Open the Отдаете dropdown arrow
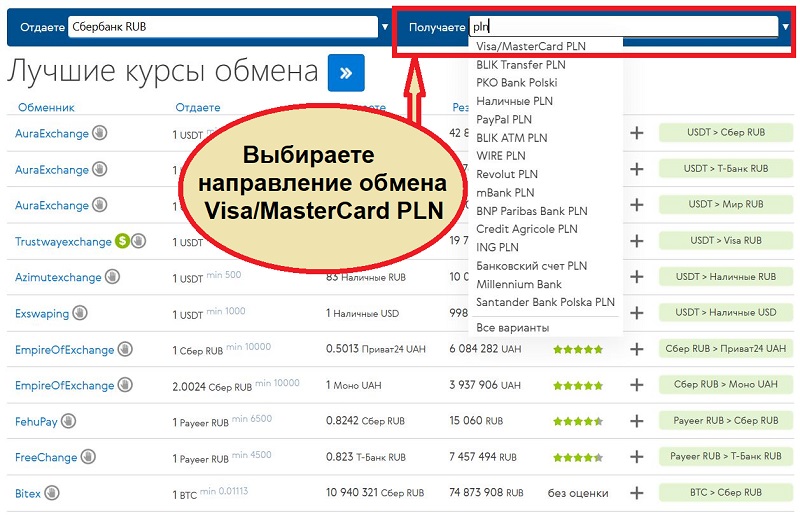800x516 pixels. pos(385,27)
